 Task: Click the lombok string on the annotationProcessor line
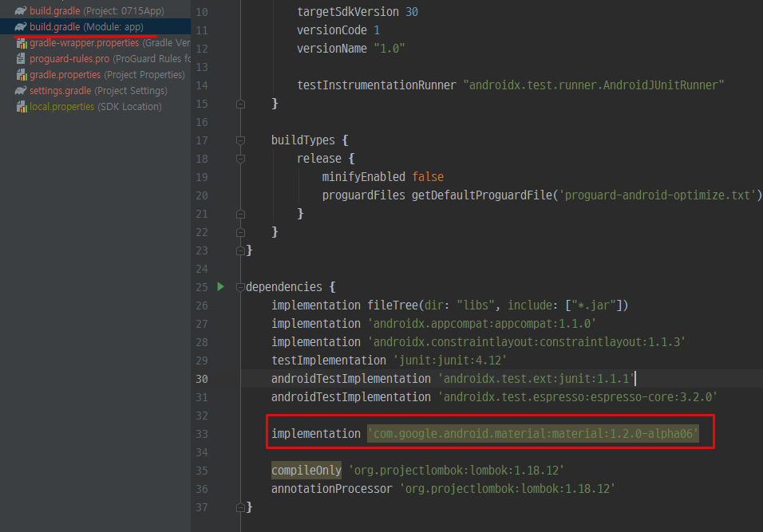pyautogui.click(x=507, y=489)
